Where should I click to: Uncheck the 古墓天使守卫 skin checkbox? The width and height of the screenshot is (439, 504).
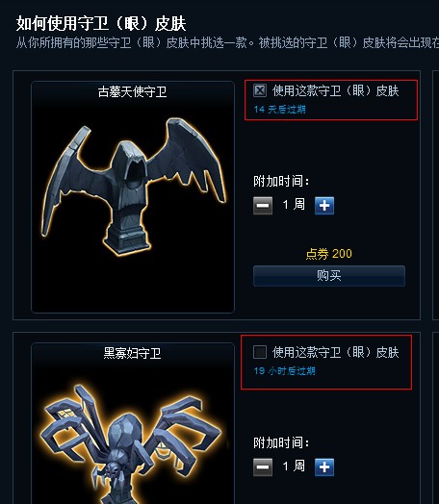click(x=260, y=90)
